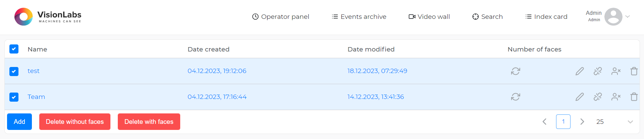Open the Operator panel menu

(281, 16)
